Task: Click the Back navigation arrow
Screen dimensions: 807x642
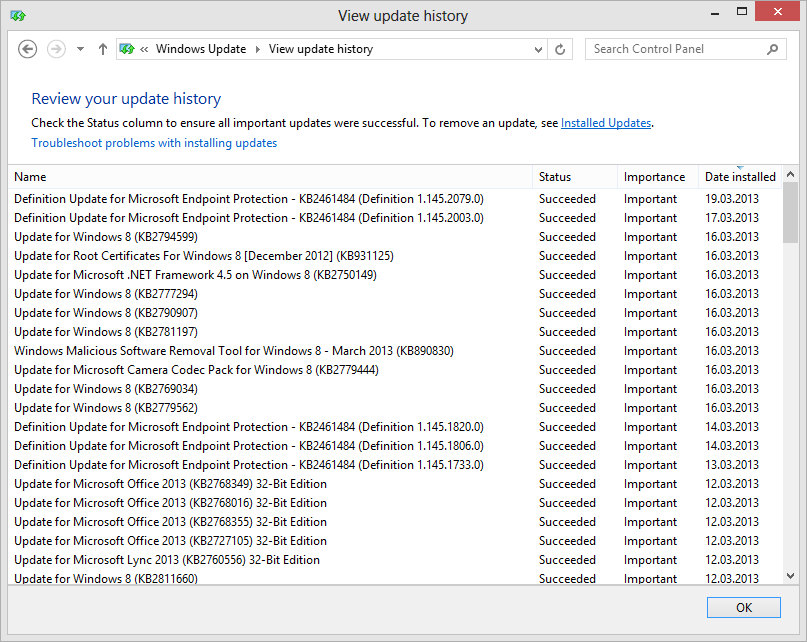Action: (27, 49)
